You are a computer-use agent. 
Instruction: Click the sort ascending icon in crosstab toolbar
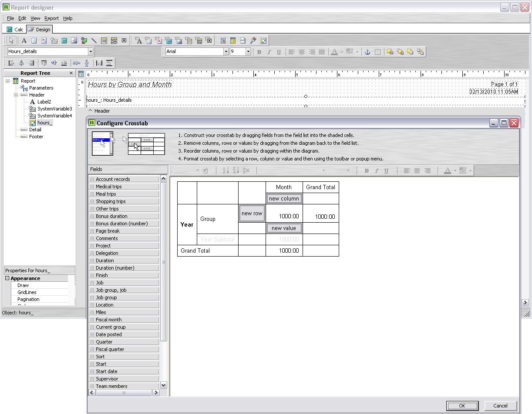(x=226, y=171)
